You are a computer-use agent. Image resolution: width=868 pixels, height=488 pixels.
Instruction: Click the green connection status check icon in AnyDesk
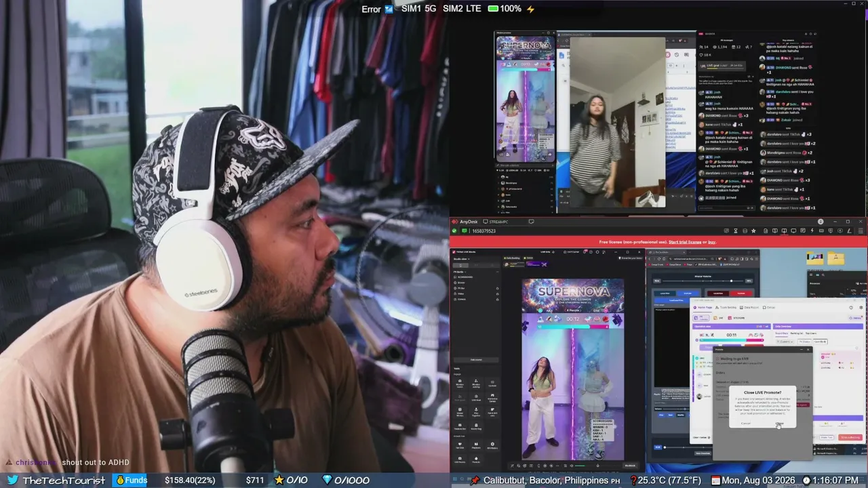[x=455, y=231]
